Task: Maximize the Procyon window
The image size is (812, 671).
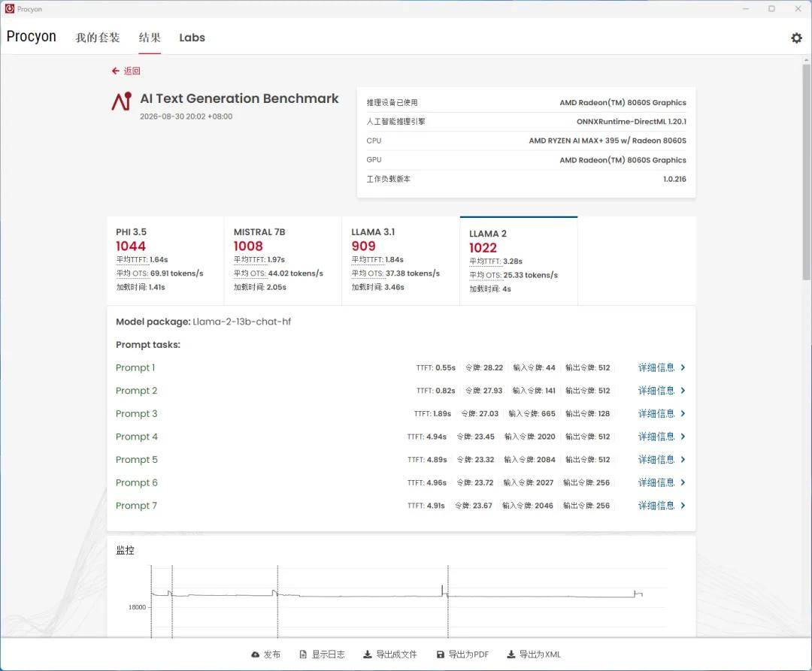Action: coord(771,9)
